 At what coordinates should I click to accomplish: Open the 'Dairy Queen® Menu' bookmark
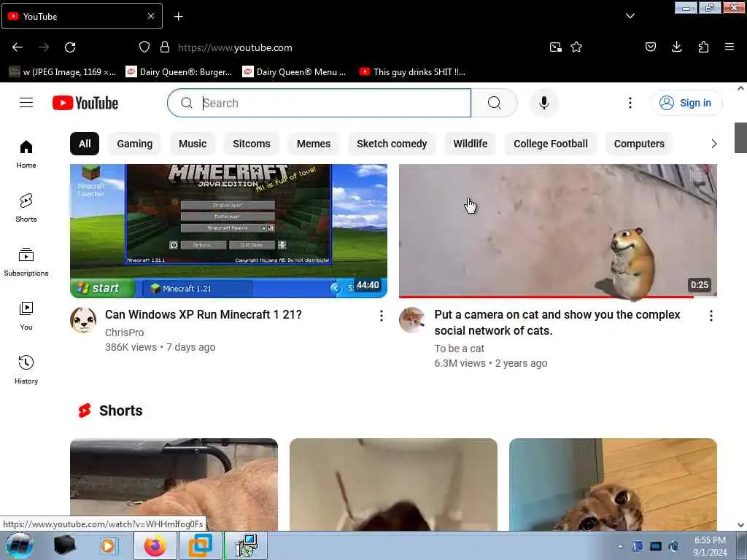pyautogui.click(x=295, y=72)
